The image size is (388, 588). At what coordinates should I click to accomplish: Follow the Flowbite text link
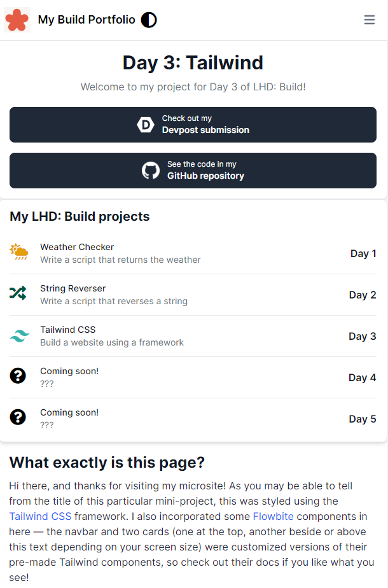click(x=273, y=516)
